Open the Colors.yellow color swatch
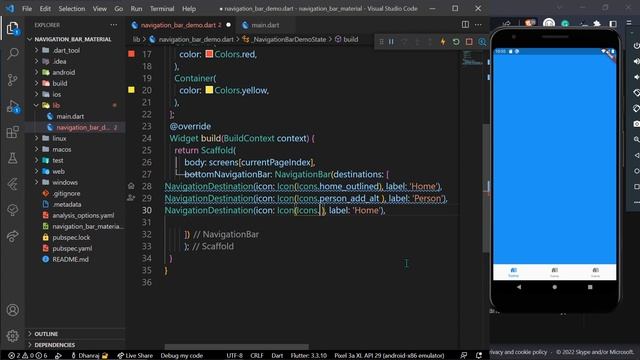The height and width of the screenshot is (360, 640). point(209,90)
